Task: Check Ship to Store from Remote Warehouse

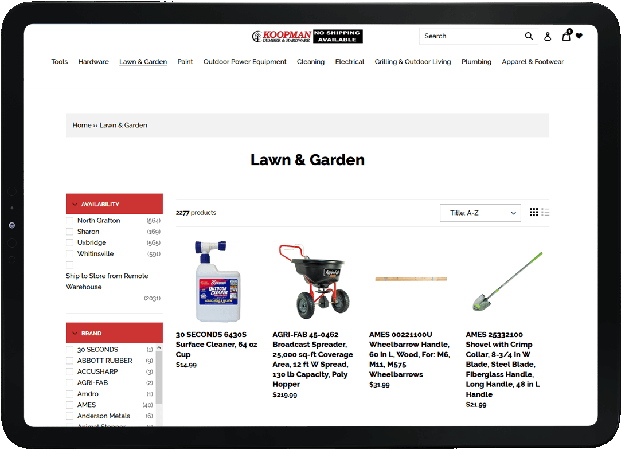Action: (70, 265)
